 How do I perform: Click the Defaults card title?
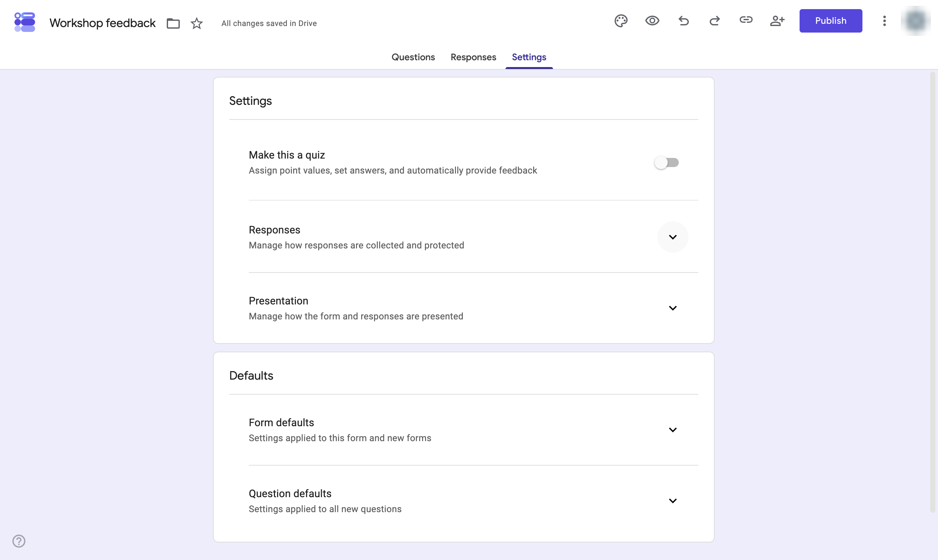pos(251,375)
